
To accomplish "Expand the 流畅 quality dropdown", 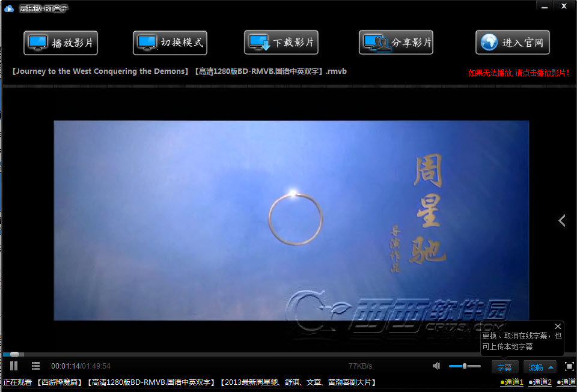I will click(540, 367).
